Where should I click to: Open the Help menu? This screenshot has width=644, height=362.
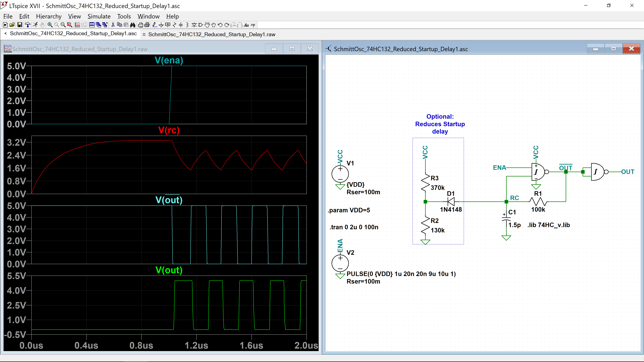[173, 16]
